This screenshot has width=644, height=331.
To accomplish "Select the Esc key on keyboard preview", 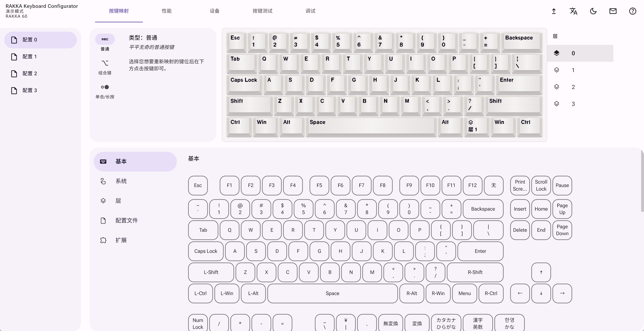I will click(236, 43).
